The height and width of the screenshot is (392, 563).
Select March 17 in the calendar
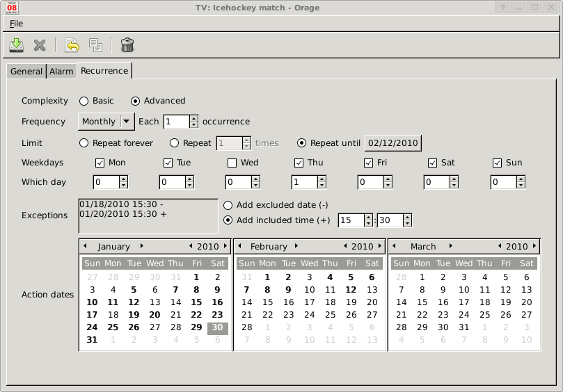[463, 302]
